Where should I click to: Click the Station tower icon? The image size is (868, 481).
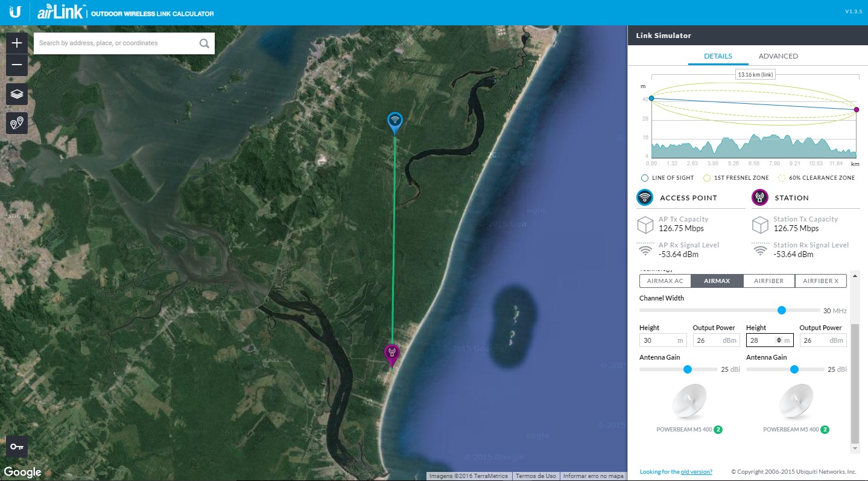click(x=759, y=197)
